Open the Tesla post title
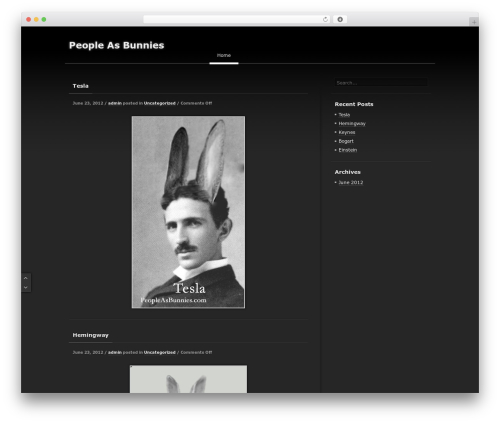 pyautogui.click(x=80, y=86)
